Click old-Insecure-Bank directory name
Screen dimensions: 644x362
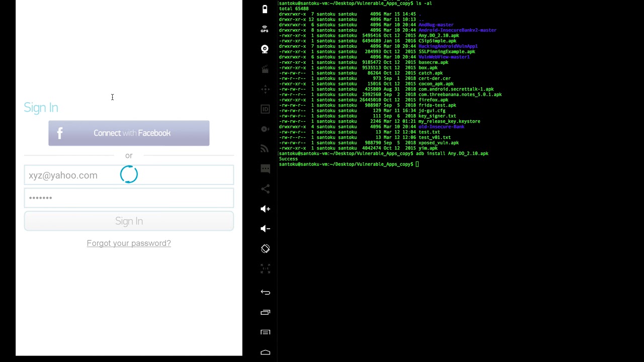click(441, 127)
